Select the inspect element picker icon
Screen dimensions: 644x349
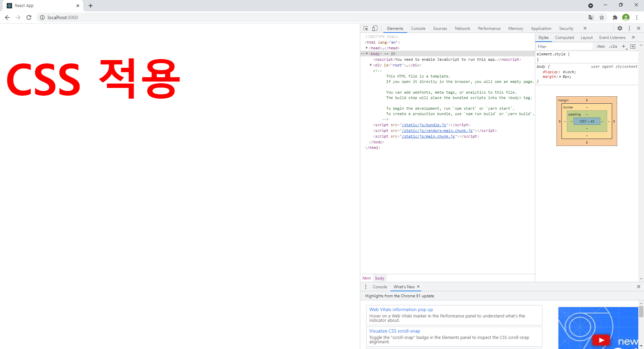click(366, 29)
